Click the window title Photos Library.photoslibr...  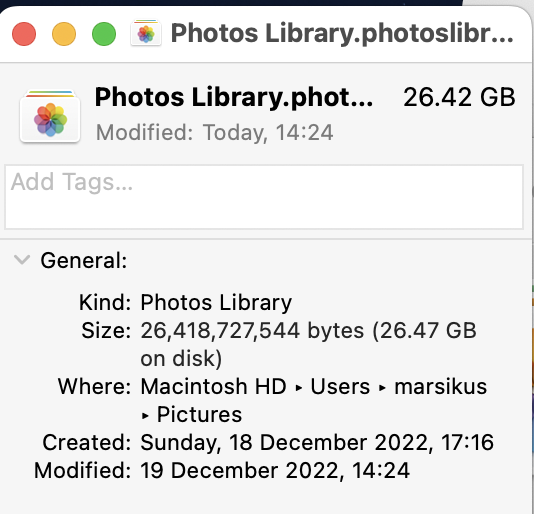[x=342, y=33]
